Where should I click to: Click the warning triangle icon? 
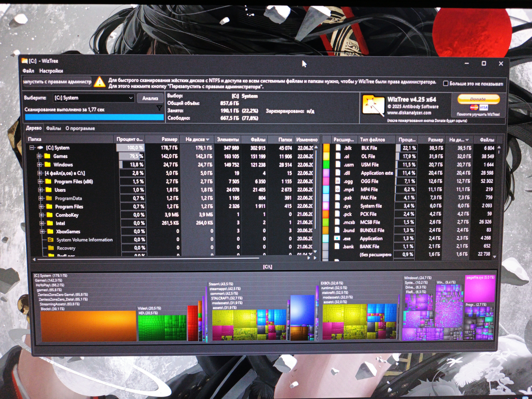click(100, 82)
